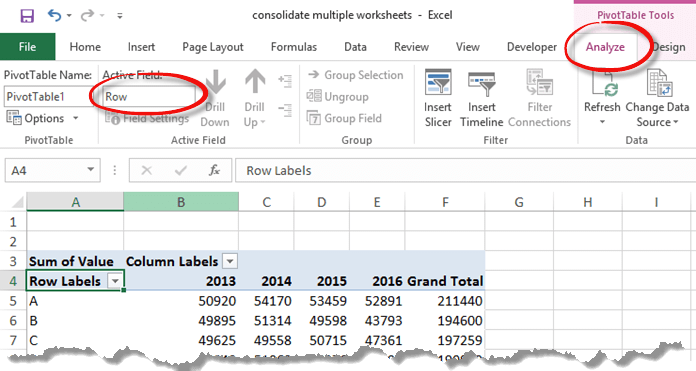Click the Enter checkmark icon in formula bar
Viewport: 696px width, 371px height.
(x=181, y=170)
